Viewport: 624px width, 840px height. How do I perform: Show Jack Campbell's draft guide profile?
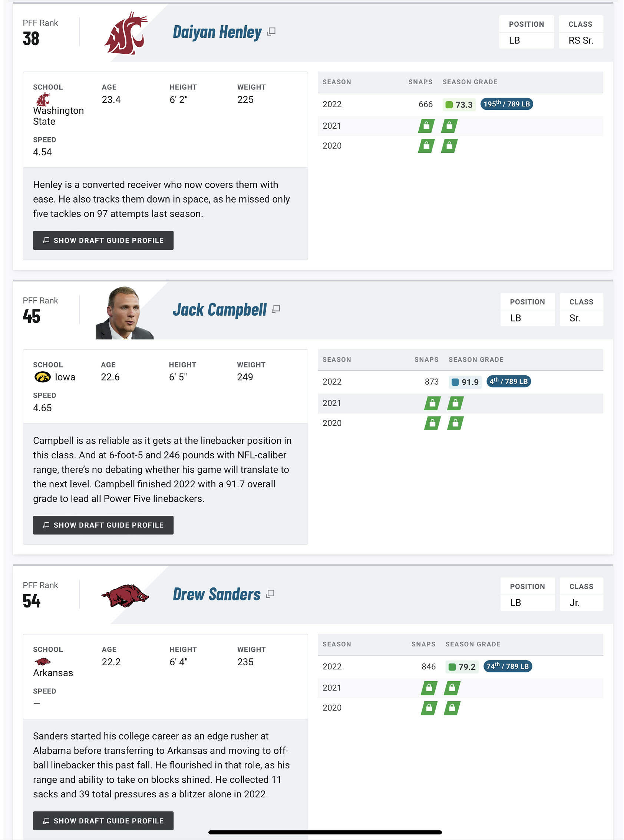pyautogui.click(x=103, y=525)
